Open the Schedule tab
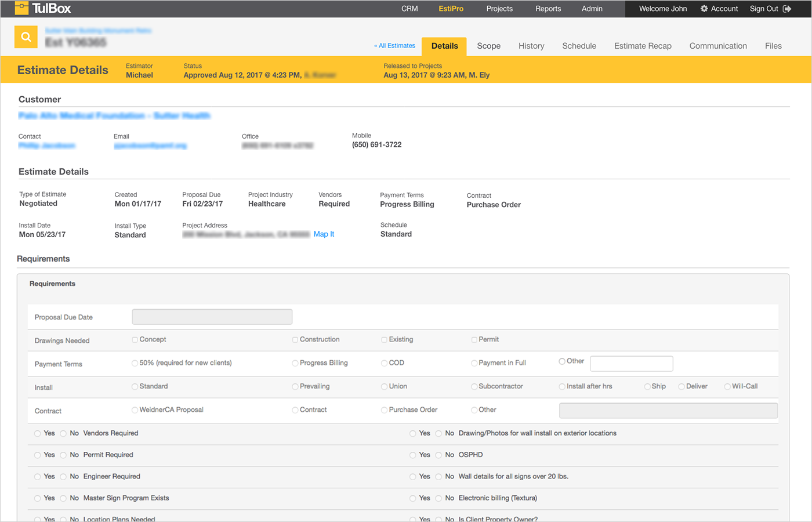This screenshot has width=812, height=522. pyautogui.click(x=579, y=46)
